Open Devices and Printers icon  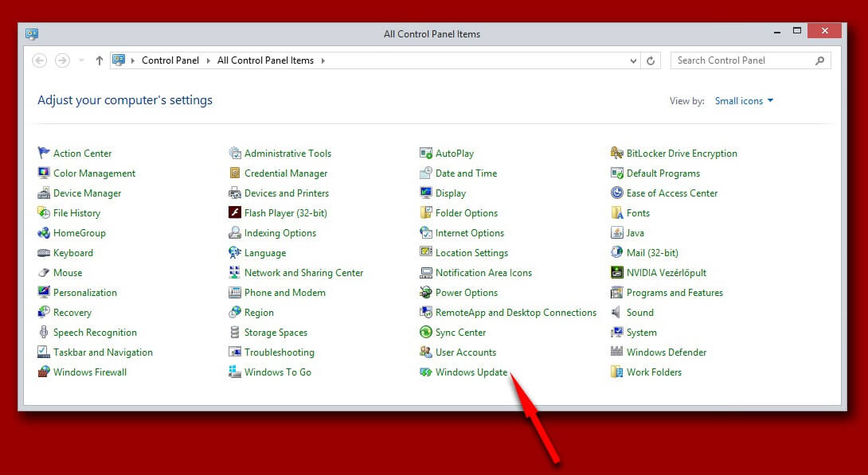point(235,193)
